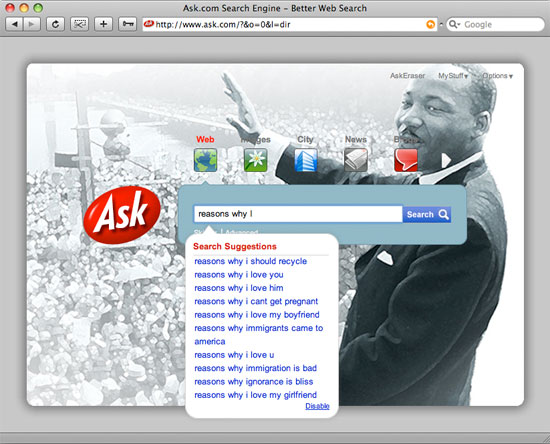Viewport: 550px width, 444px height.
Task: Select the Images flower icon
Action: 255,160
